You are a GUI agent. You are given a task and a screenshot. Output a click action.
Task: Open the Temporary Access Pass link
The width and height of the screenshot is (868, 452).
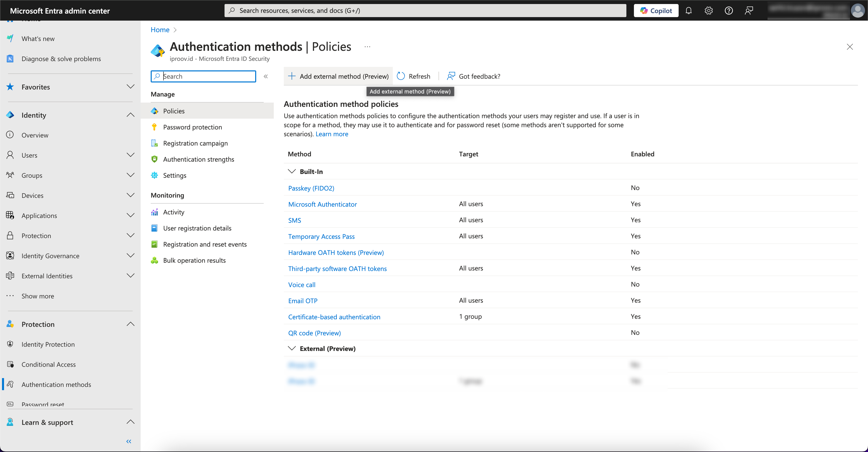click(x=321, y=237)
